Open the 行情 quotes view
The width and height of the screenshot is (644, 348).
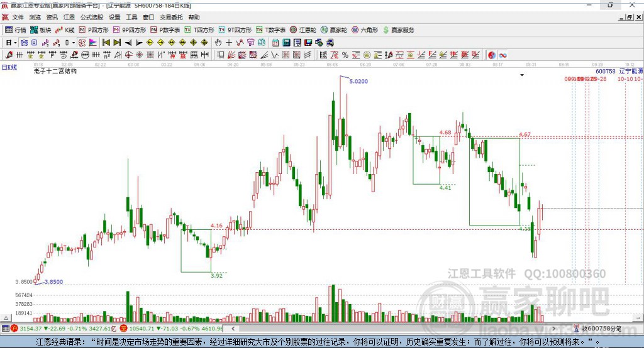point(16,30)
